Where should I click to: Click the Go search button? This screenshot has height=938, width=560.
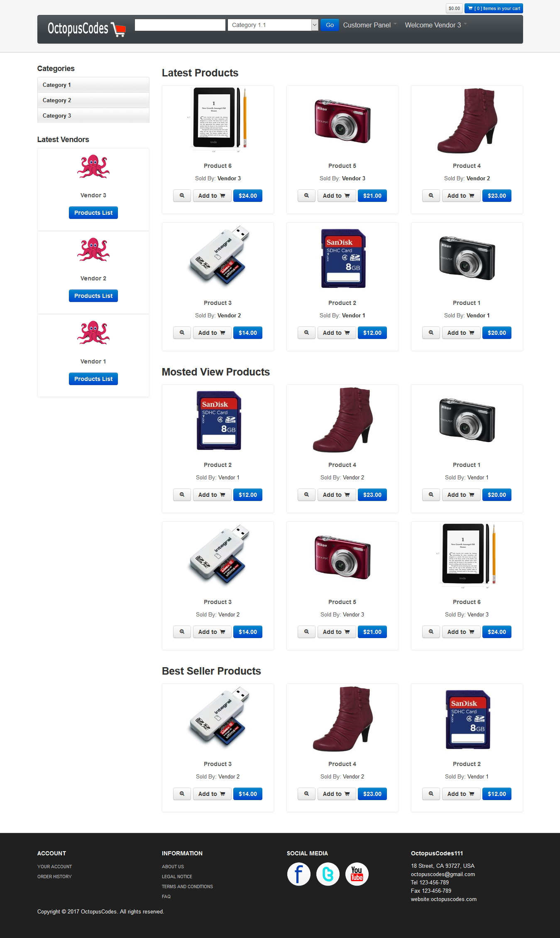pyautogui.click(x=330, y=25)
